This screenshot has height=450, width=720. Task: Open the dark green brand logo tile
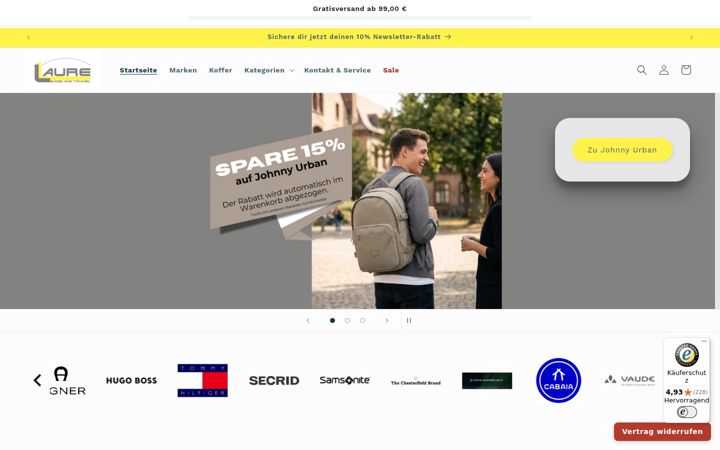(x=487, y=381)
